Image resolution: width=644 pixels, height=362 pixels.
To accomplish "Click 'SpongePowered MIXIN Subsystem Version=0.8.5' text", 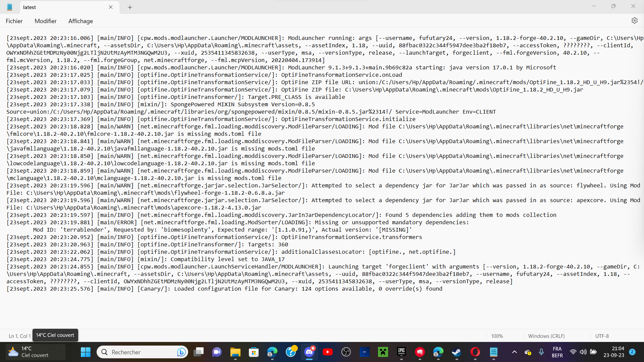I will [243, 105].
